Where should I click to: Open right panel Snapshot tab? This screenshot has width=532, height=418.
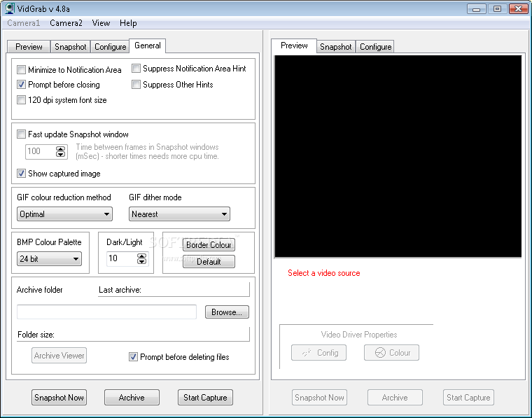(335, 47)
